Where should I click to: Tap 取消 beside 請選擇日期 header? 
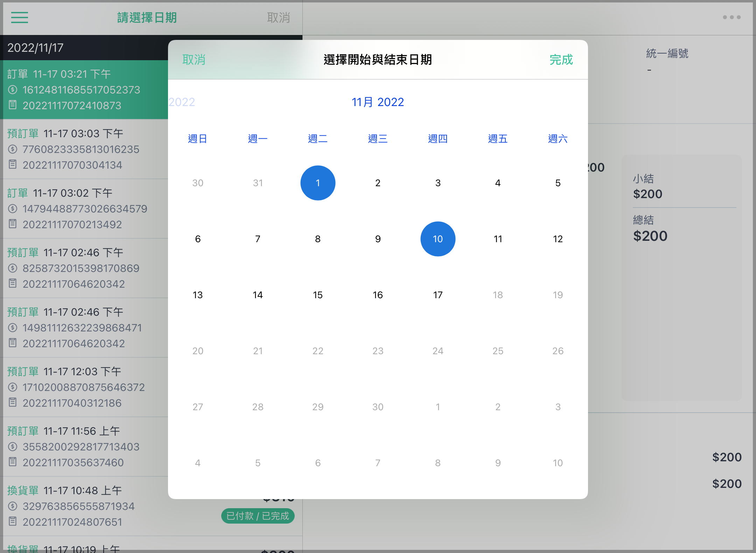(279, 17)
